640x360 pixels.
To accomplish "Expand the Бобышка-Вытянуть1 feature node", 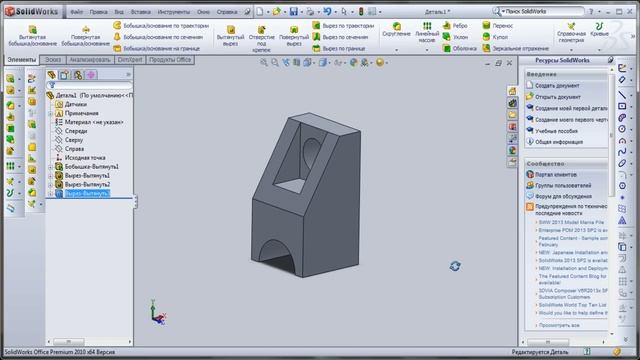I will tap(51, 167).
